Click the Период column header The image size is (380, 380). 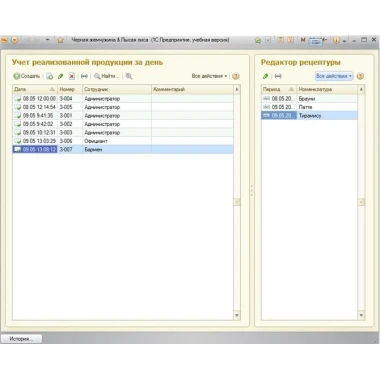(x=279, y=89)
